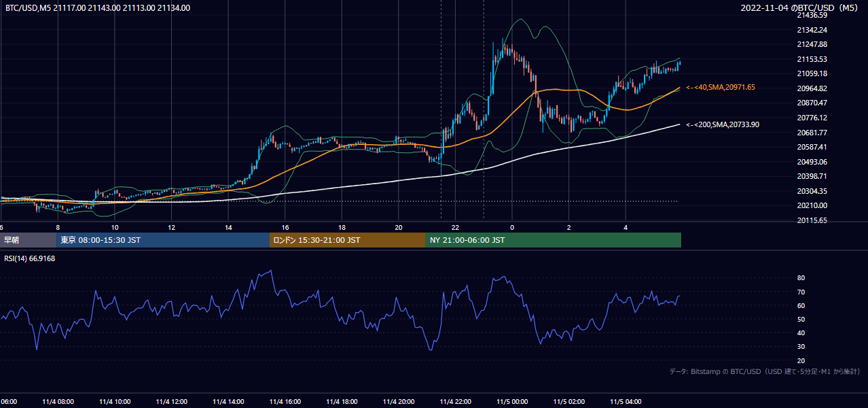This screenshot has height=408, width=868.
Task: Click hour tick 16 under price chart
Action: (285, 227)
